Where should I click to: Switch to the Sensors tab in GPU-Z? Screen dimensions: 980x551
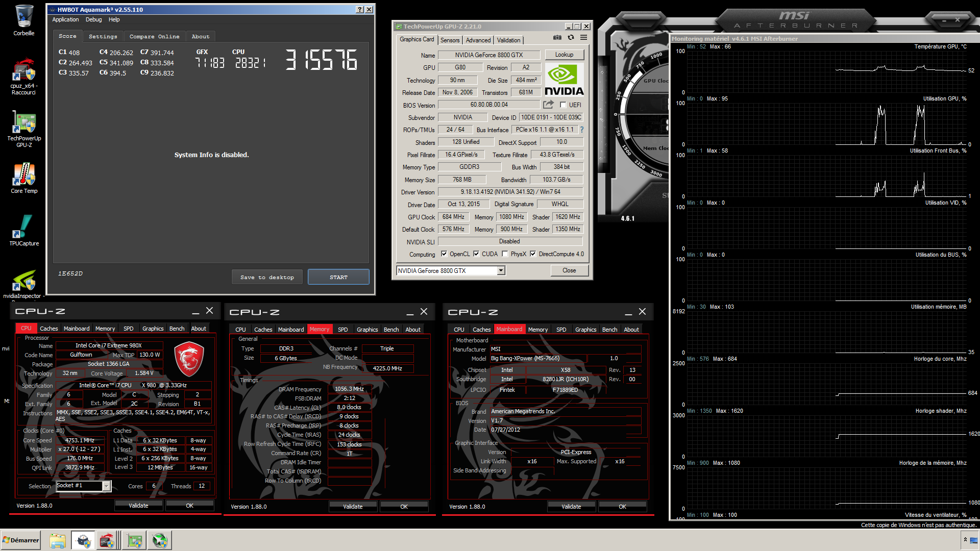[x=450, y=40]
